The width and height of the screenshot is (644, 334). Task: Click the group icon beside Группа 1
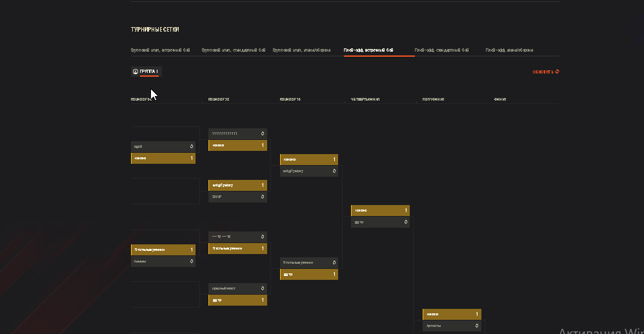click(135, 71)
